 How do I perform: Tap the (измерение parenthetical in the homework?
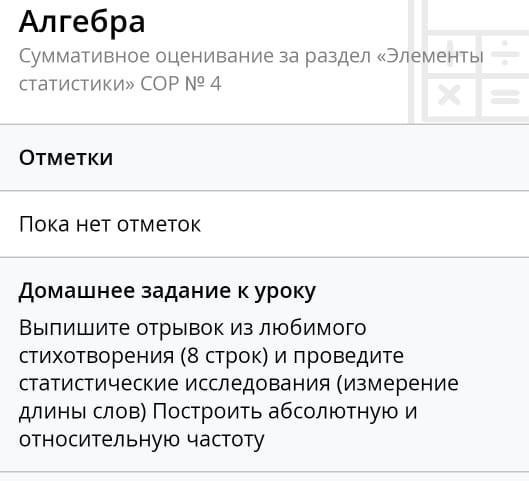pos(398,384)
